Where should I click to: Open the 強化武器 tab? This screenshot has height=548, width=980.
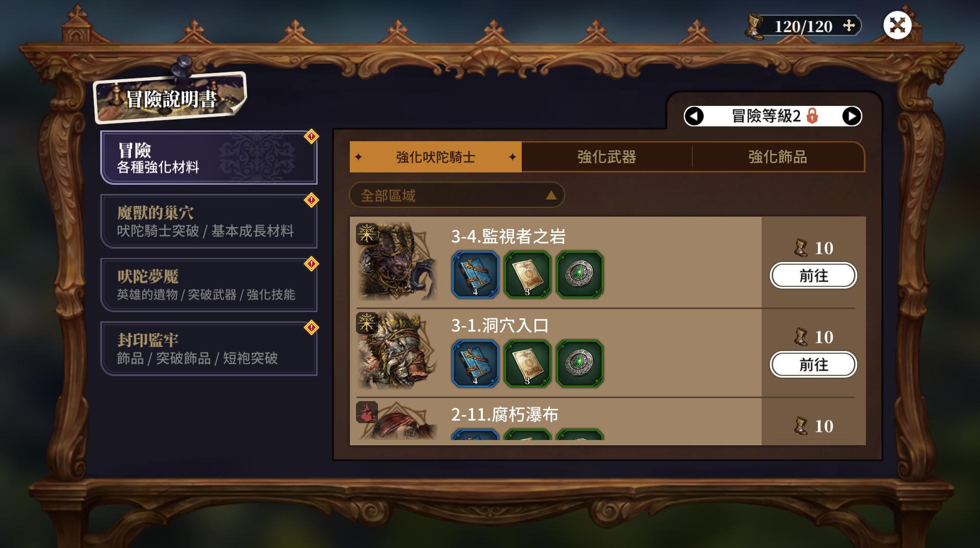[607, 157]
